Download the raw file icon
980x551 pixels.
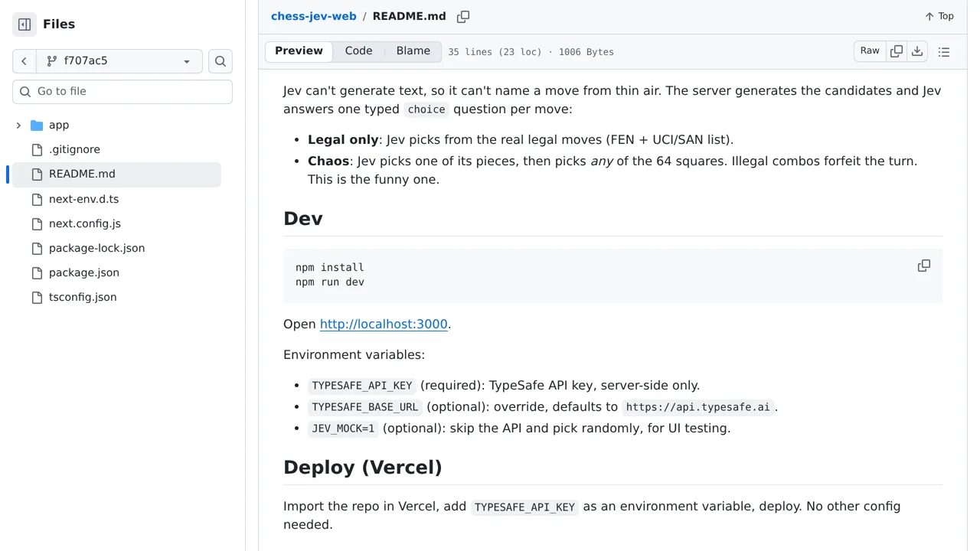(x=917, y=51)
